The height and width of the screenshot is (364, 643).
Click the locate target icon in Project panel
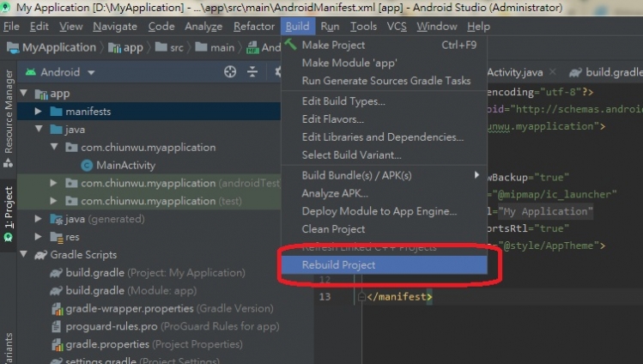point(230,72)
